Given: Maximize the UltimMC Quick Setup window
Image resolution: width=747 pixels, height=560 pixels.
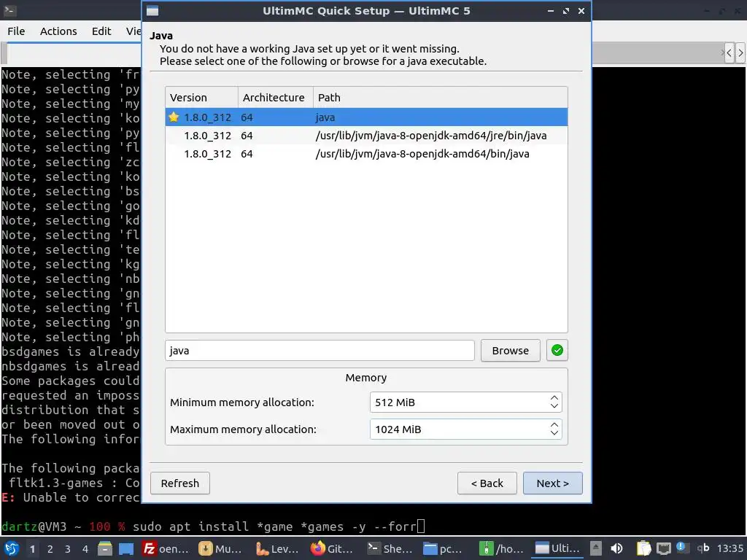Looking at the screenshot, I should click(x=566, y=10).
